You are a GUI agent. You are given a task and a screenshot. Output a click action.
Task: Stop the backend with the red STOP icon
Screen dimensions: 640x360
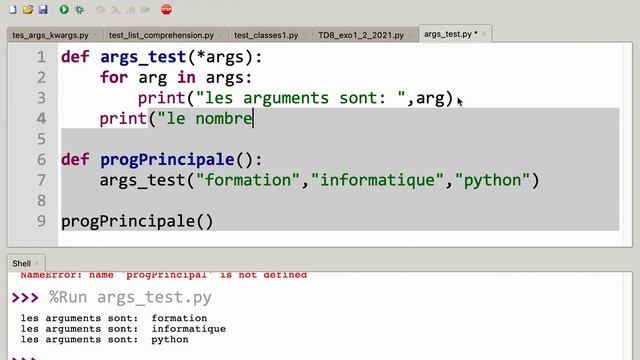pos(166,9)
